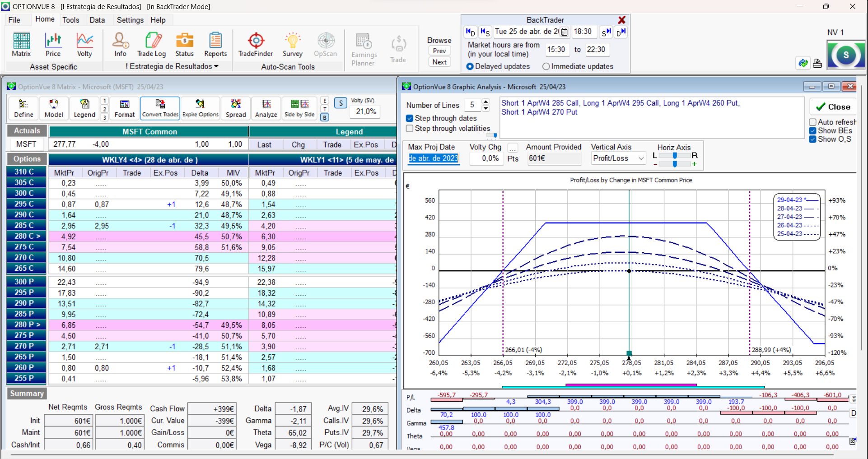Click the Browse Next button

click(x=439, y=62)
